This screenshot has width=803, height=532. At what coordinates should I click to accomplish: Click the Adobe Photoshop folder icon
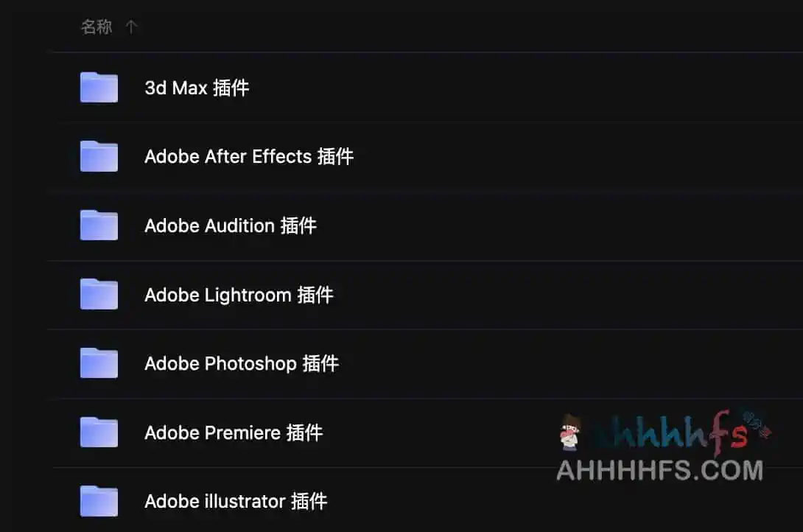coord(99,363)
